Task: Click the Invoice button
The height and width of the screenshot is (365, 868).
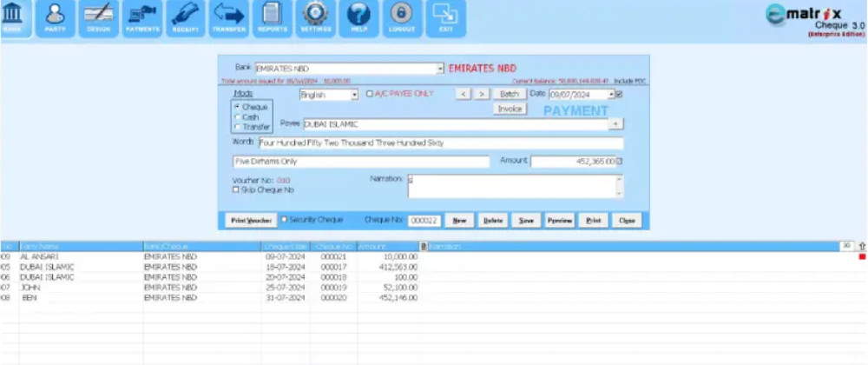Action: pyautogui.click(x=510, y=109)
